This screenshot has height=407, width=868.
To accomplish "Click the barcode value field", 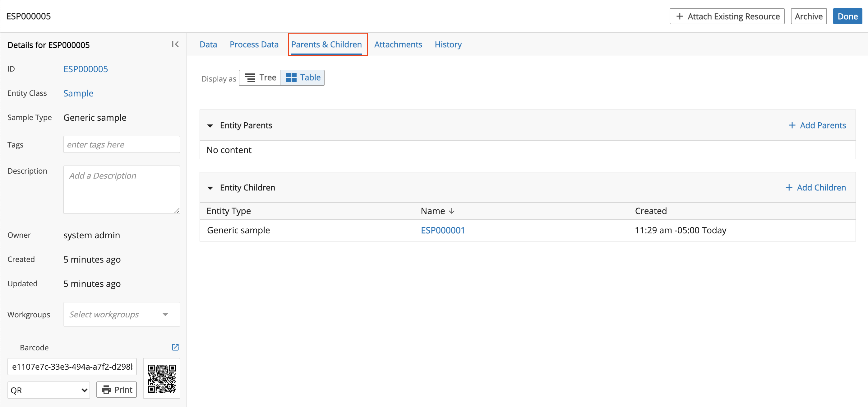I will pos(72,367).
